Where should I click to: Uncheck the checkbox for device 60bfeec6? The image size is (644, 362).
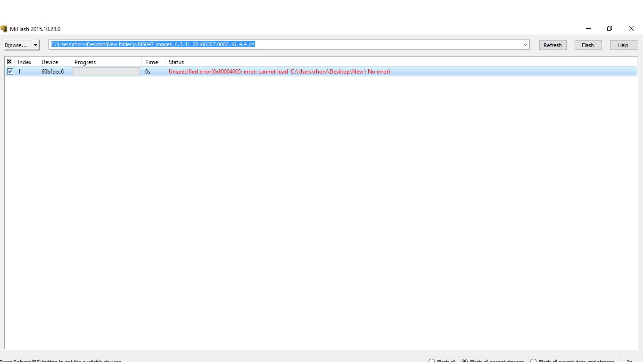coord(10,72)
